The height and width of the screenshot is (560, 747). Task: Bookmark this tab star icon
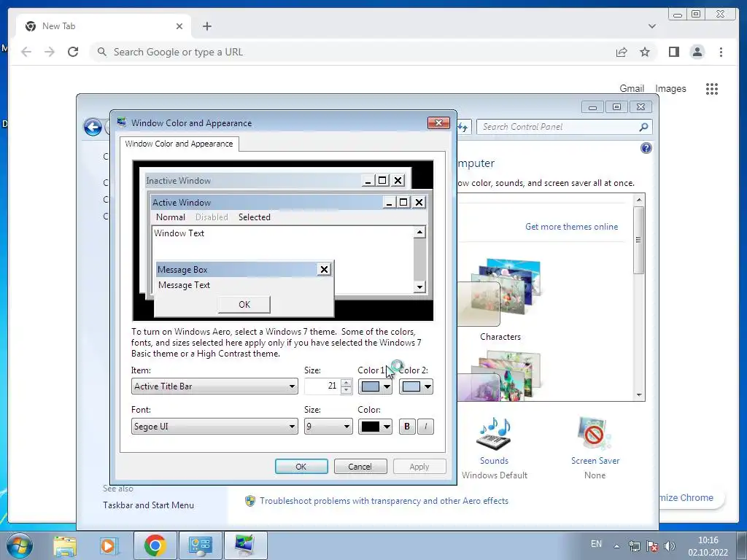[645, 52]
